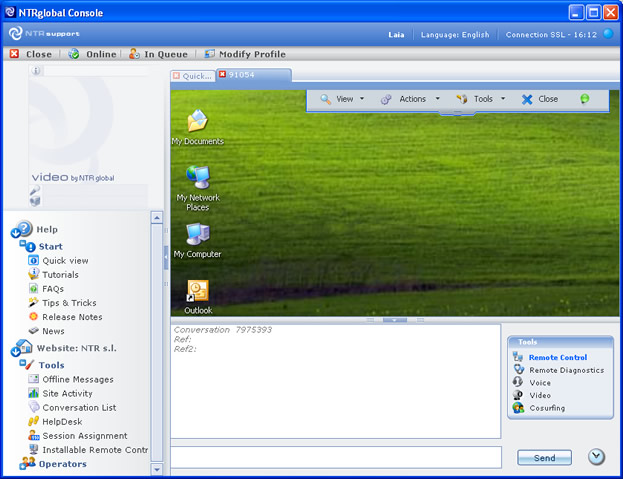Select the Quick view tab
Screen dimensions: 623x479
pyautogui.click(x=198, y=75)
